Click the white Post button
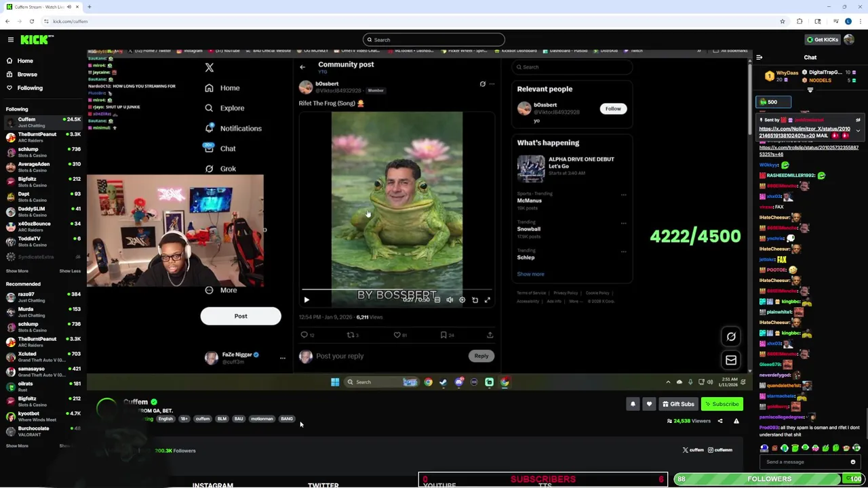The image size is (868, 488). pos(241,317)
